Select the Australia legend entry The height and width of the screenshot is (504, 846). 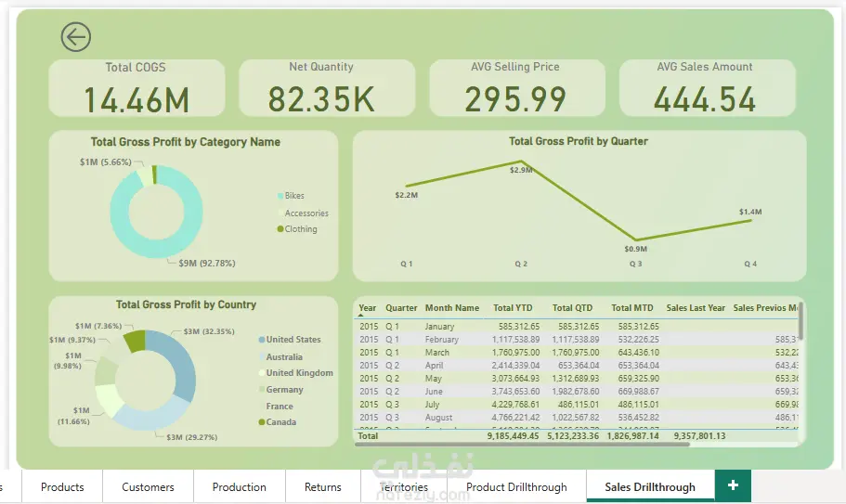(x=280, y=356)
